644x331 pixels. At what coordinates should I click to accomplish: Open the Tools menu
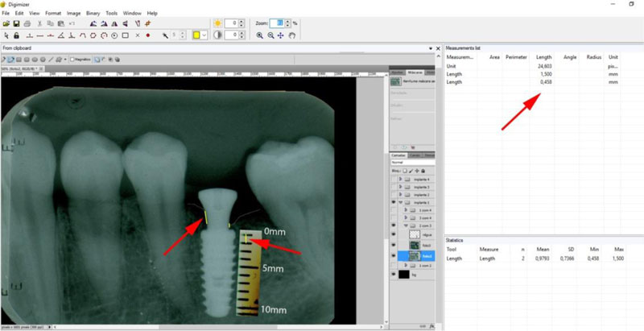112,13
